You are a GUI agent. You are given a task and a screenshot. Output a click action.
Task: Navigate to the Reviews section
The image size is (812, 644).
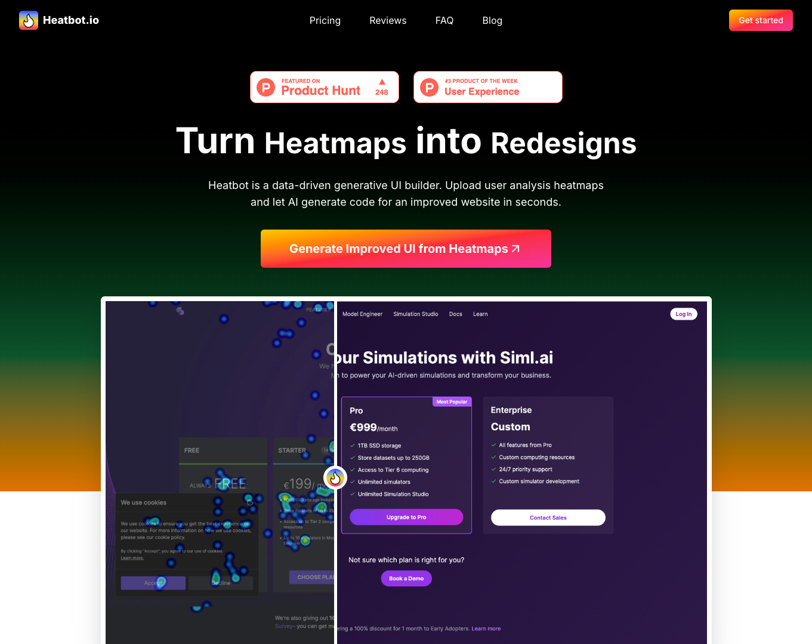click(388, 20)
